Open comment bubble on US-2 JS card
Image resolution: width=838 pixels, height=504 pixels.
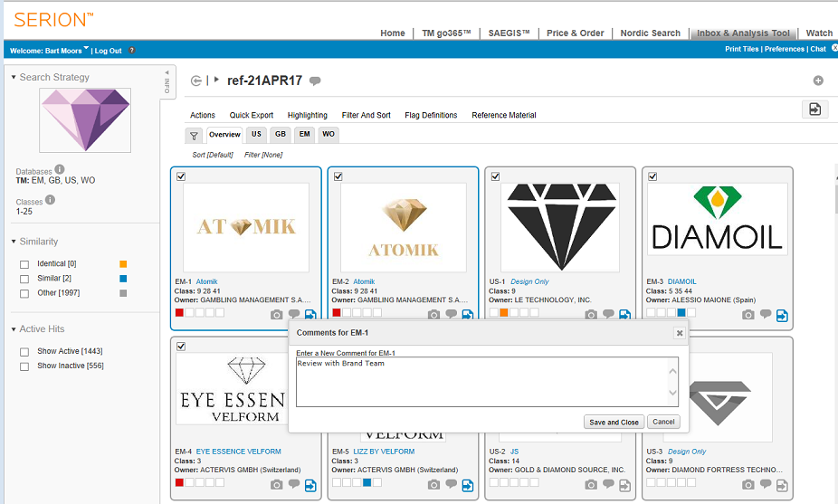pos(608,484)
